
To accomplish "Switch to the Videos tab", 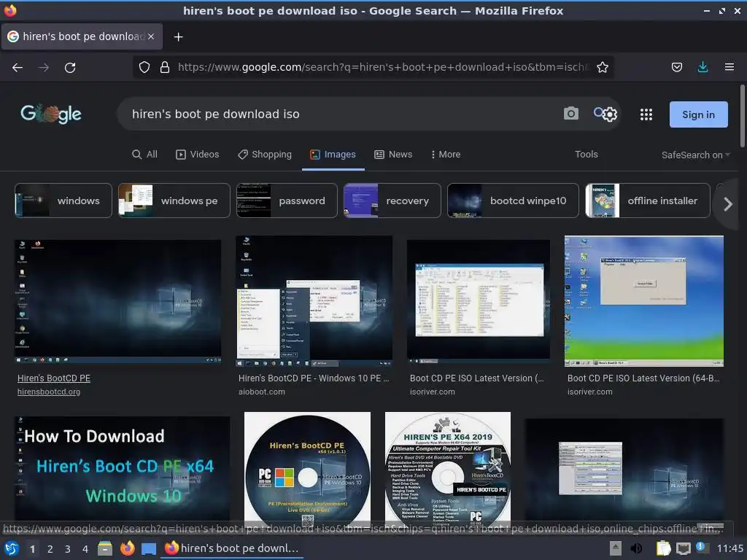I will (x=197, y=155).
